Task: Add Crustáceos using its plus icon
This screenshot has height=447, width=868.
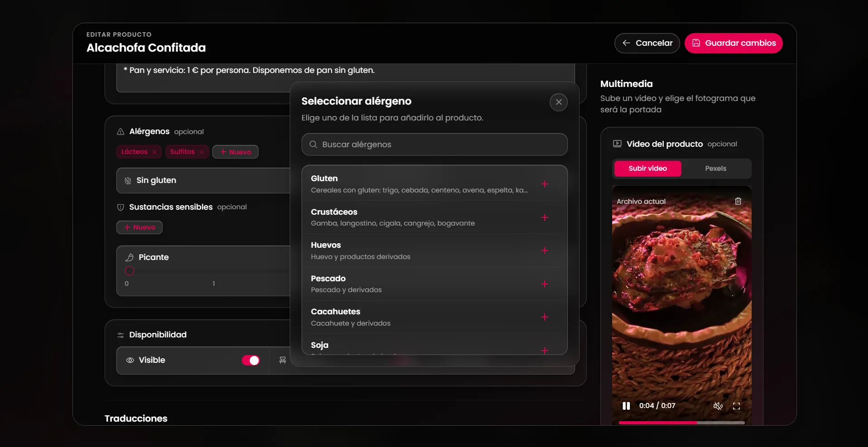Action: [545, 217]
